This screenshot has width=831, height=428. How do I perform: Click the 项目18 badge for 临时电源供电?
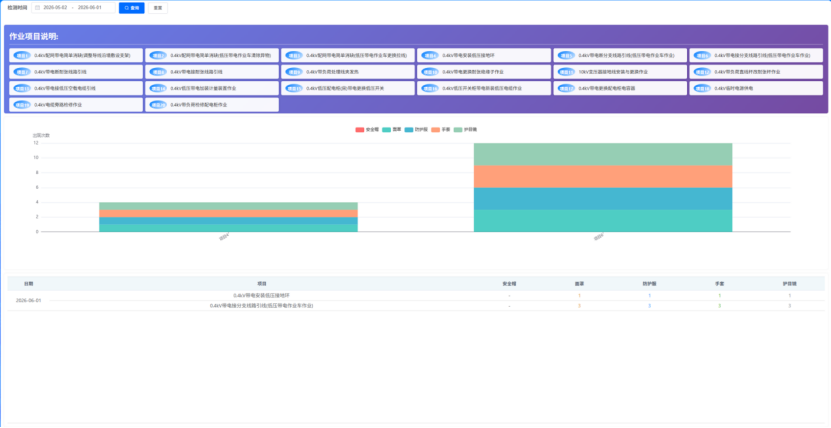[x=702, y=88]
